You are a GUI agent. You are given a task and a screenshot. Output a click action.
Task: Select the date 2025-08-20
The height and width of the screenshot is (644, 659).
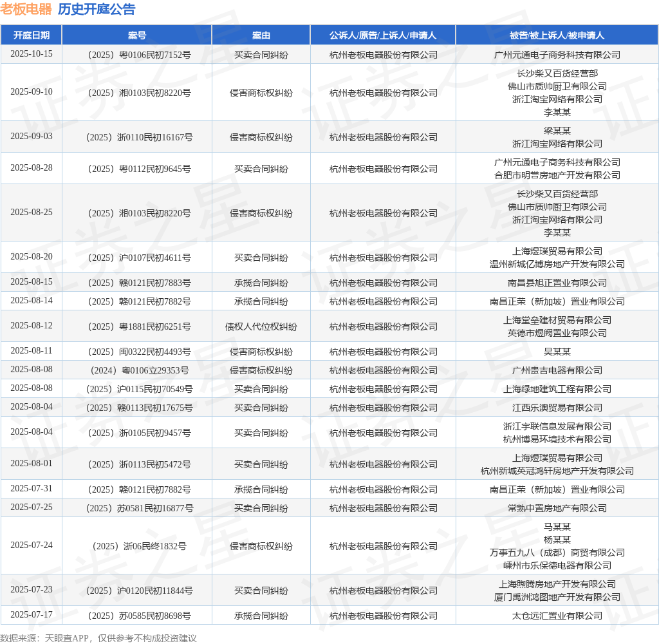point(32,256)
